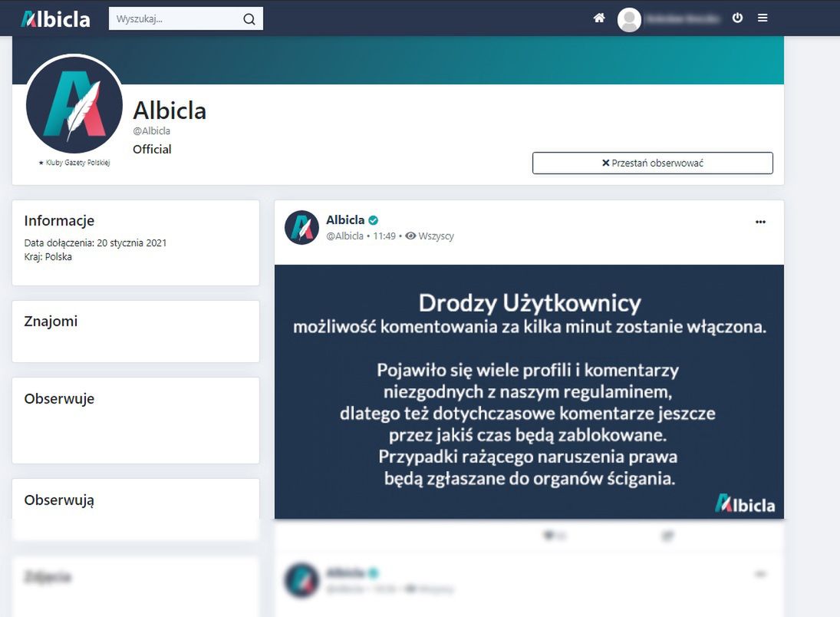Click the Kluby Gazety Polskiej label
This screenshot has width=840, height=617.
point(74,163)
